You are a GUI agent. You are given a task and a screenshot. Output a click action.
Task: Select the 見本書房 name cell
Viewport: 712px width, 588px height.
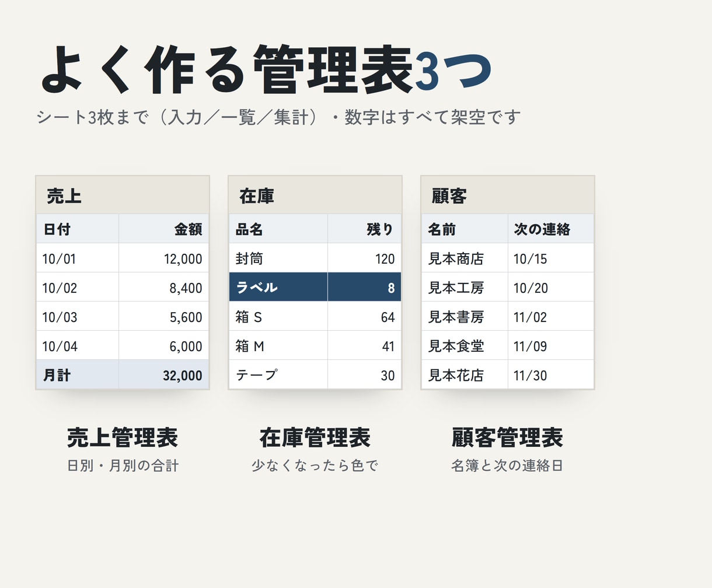pyautogui.click(x=465, y=316)
